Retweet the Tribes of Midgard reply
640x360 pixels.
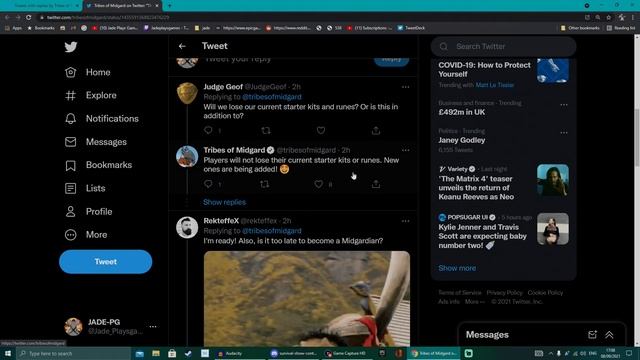[x=264, y=184]
